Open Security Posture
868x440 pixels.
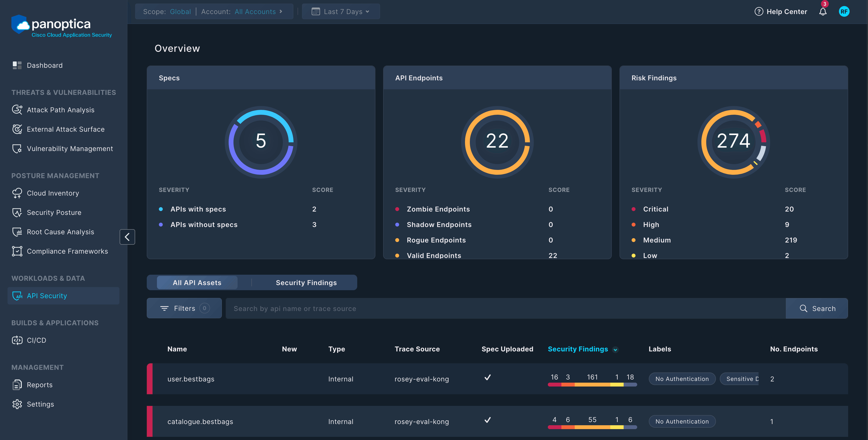(54, 212)
